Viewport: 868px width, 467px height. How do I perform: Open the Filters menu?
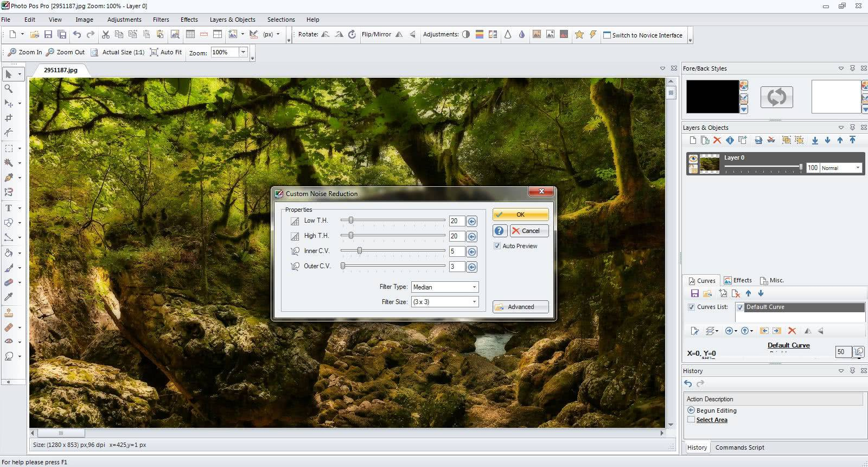(x=161, y=20)
